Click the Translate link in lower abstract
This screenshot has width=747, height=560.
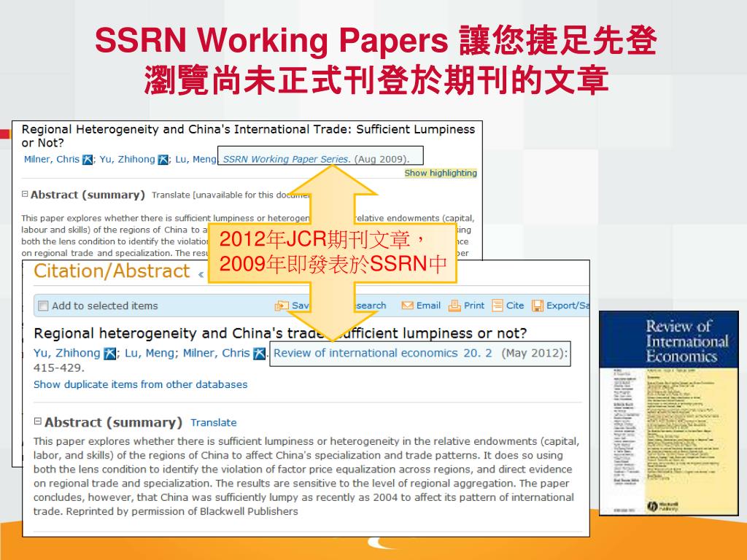point(214,422)
